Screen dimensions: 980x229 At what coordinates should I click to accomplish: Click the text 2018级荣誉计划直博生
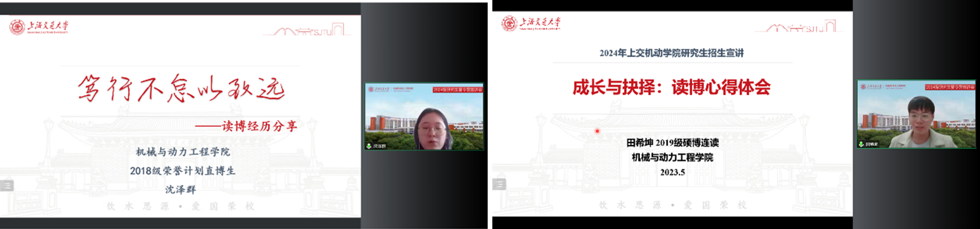(182, 171)
